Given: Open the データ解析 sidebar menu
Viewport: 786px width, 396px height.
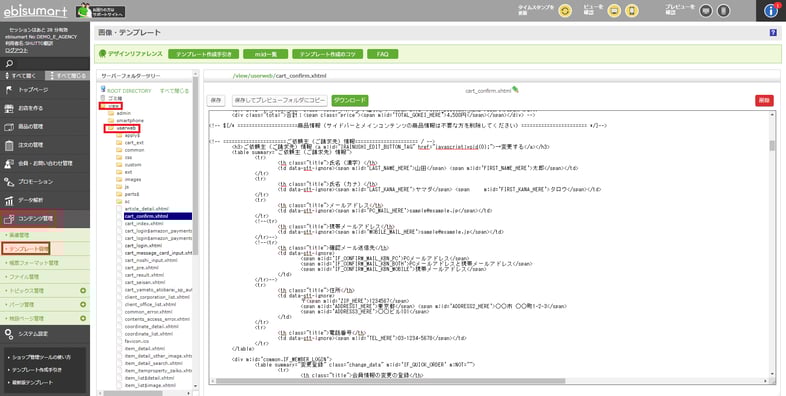Looking at the screenshot, I should point(45,200).
